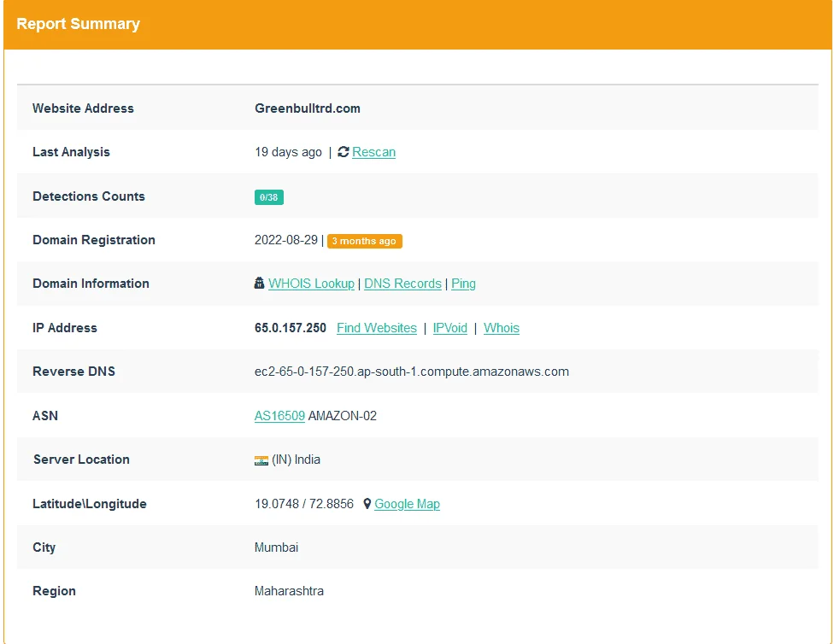Viewport: 834px width, 644px height.
Task: Click the Latitude\Longitude label
Action: click(x=90, y=504)
